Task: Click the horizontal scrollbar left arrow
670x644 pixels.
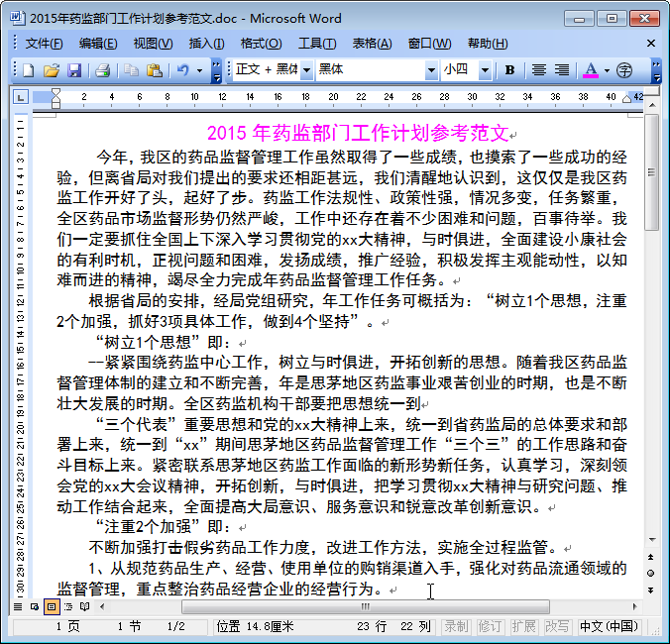Action: [102, 606]
